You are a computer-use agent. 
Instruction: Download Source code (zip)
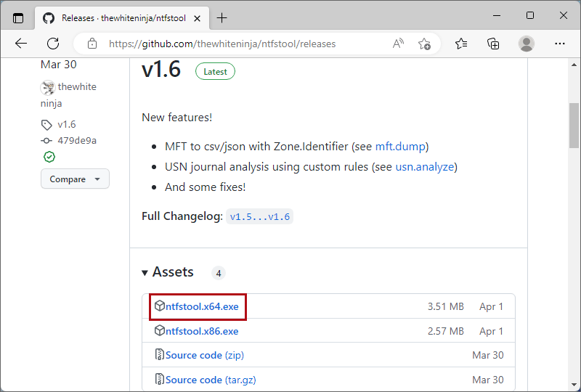pyautogui.click(x=205, y=355)
